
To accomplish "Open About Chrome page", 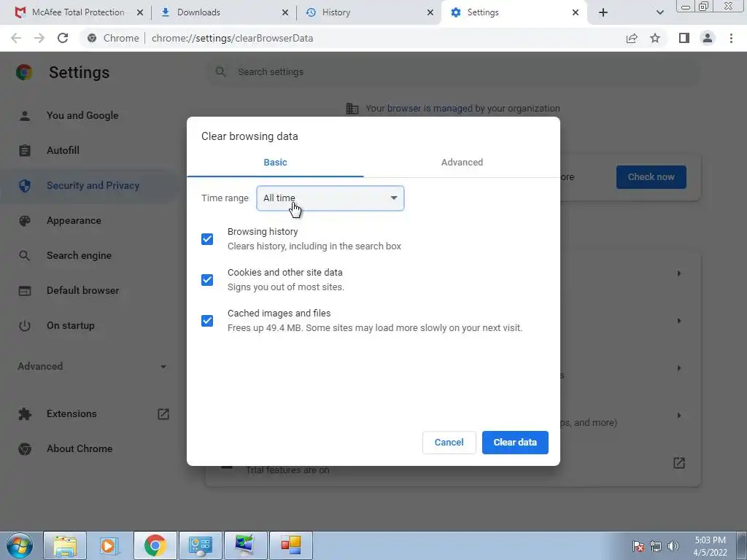I will click(x=80, y=448).
